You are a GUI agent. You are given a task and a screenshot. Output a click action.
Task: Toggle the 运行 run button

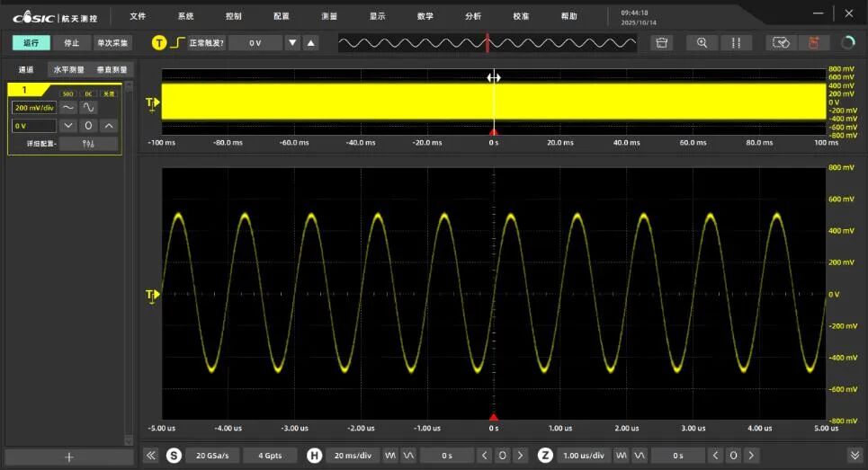tap(31, 42)
